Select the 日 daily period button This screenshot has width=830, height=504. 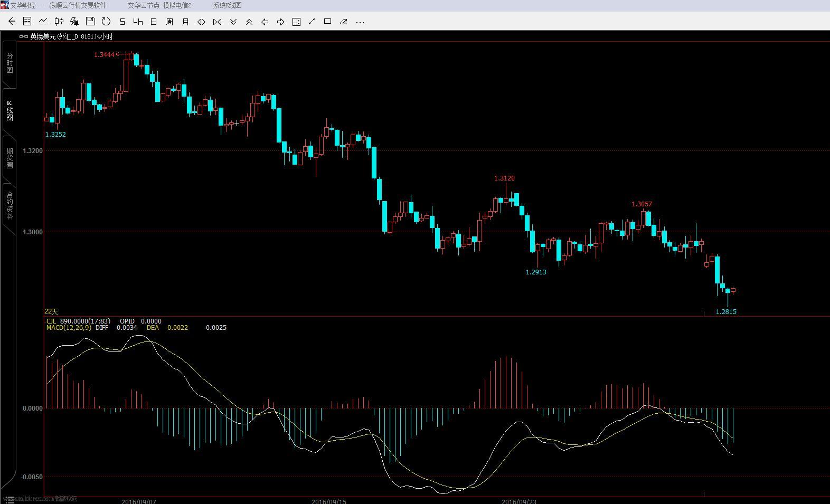tap(154, 22)
